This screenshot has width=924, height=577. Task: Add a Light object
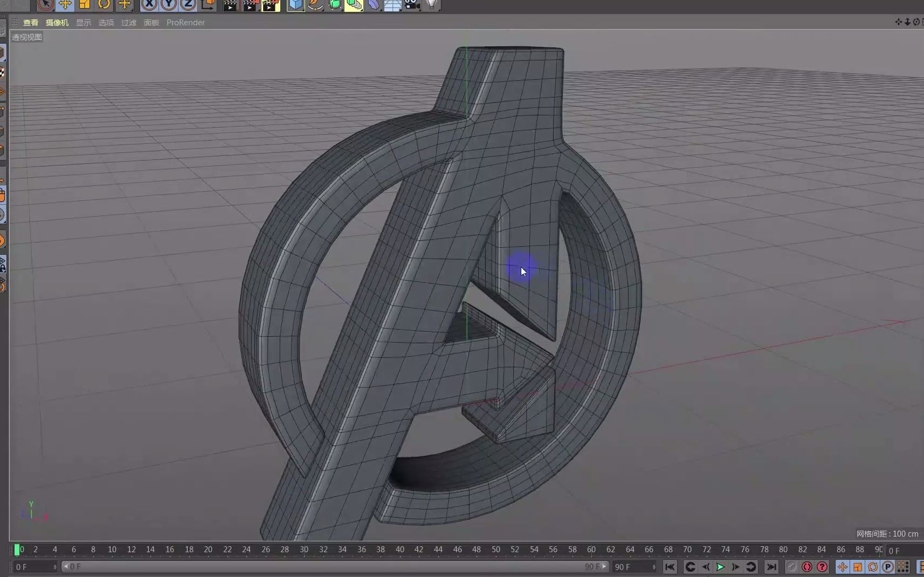coord(431,5)
